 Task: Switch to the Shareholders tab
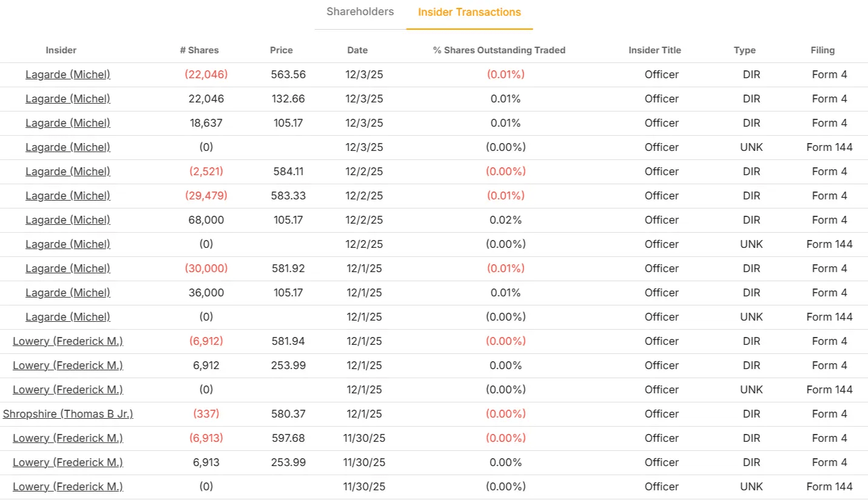pos(360,12)
